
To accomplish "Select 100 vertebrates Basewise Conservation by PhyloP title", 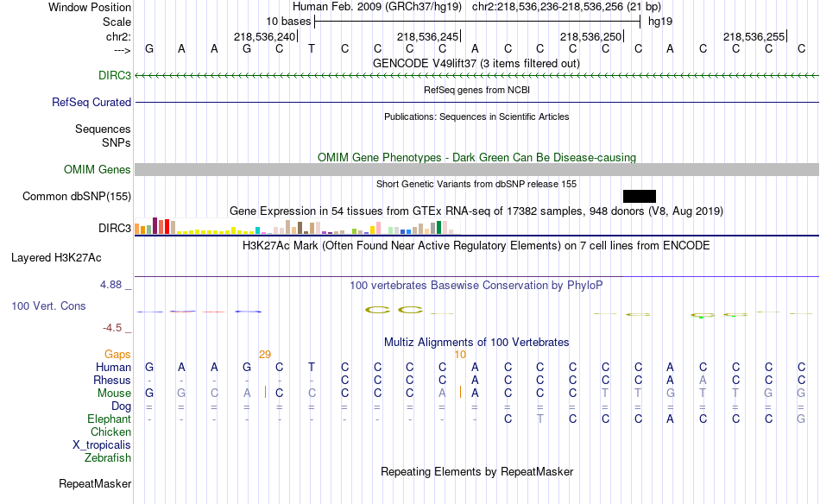I will [x=476, y=286].
